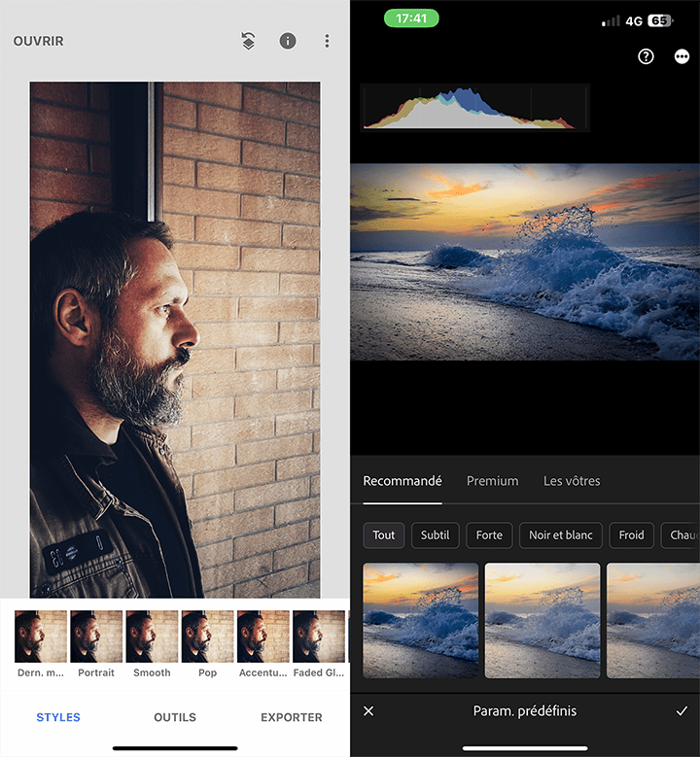
Task: Apply the Dern. m... style thumbnail
Action: point(41,637)
